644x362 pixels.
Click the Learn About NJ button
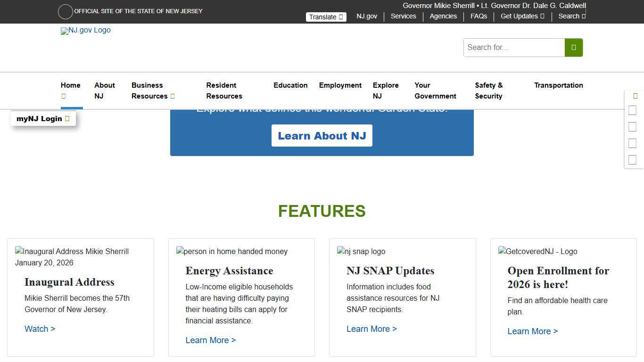coord(322,135)
